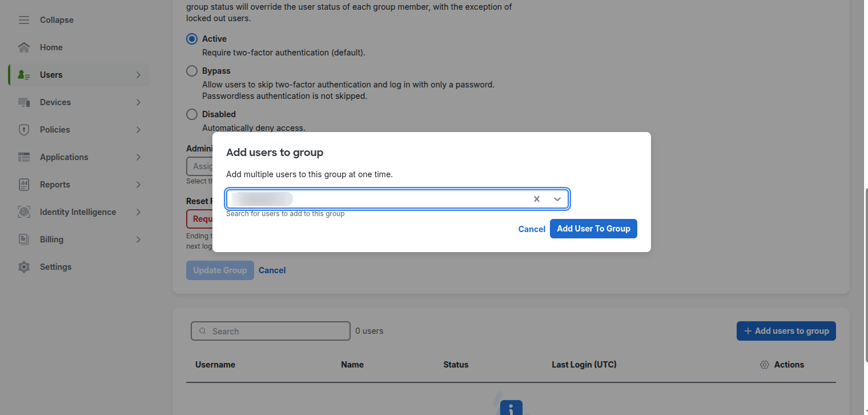
Task: Select the Disabled status radio button
Action: (x=192, y=114)
